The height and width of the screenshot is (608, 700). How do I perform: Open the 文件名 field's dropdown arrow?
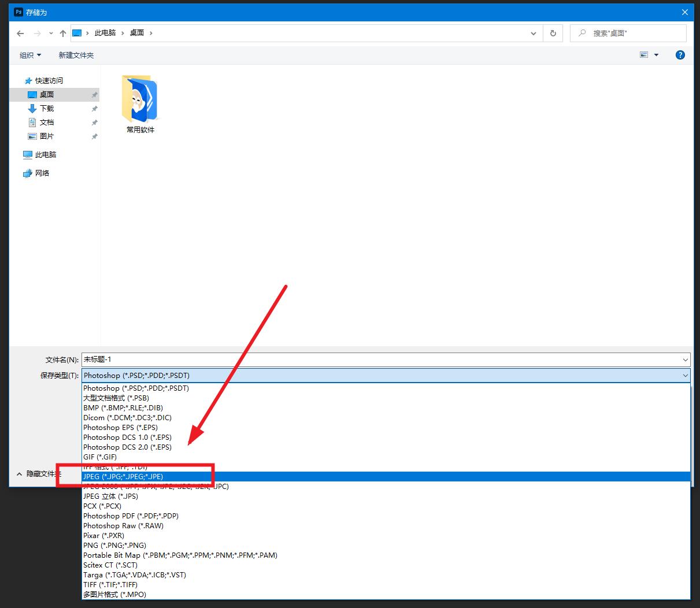pos(686,359)
